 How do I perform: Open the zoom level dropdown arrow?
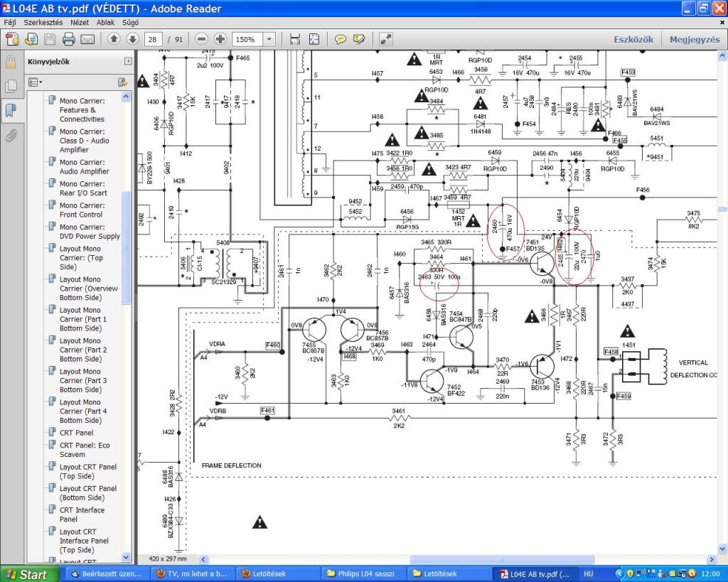click(269, 40)
